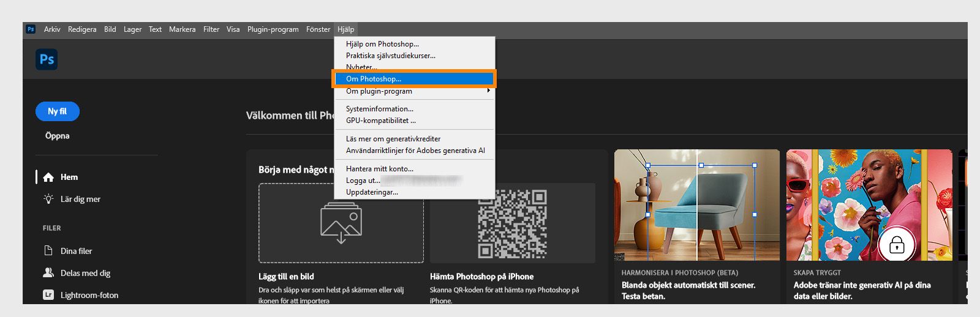
Task: Click the Lägg till en bild heading
Action: pos(286,277)
